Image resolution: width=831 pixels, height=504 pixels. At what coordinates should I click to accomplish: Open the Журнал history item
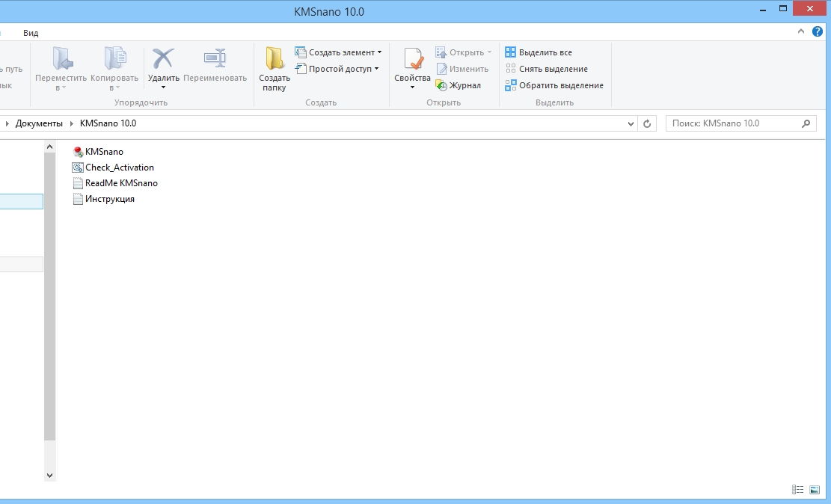tap(459, 85)
